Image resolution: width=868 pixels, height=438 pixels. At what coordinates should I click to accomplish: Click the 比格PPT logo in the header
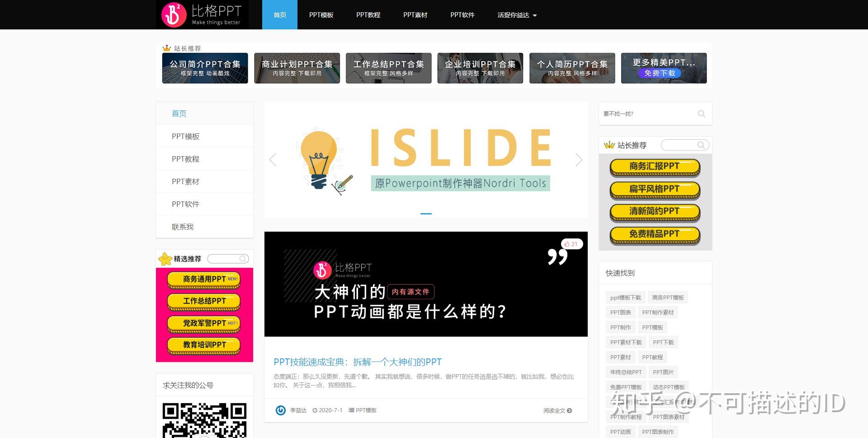point(202,15)
